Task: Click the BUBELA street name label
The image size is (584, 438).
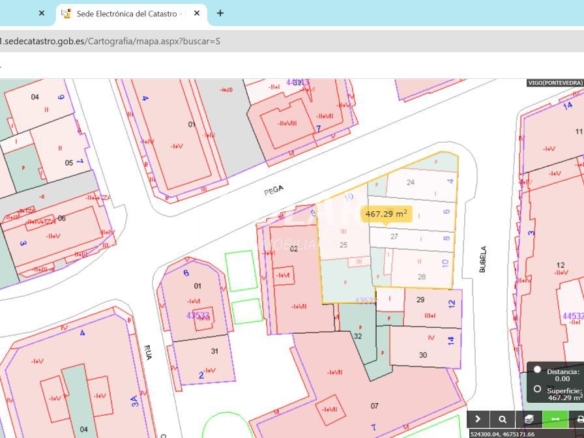Action: 483,259
